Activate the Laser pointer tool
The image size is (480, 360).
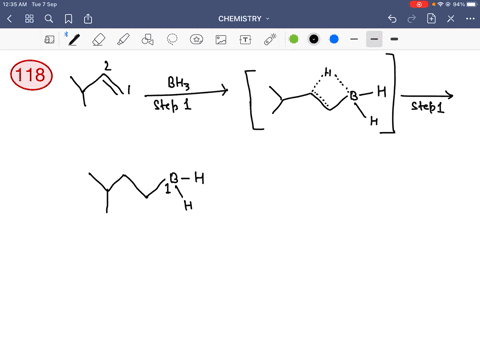(270, 39)
